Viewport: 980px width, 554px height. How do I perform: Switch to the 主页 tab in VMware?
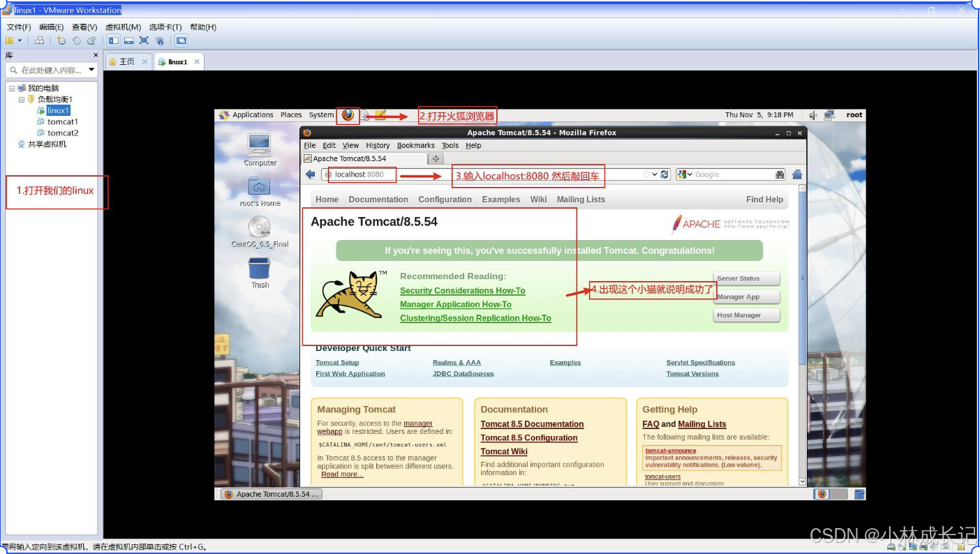126,61
